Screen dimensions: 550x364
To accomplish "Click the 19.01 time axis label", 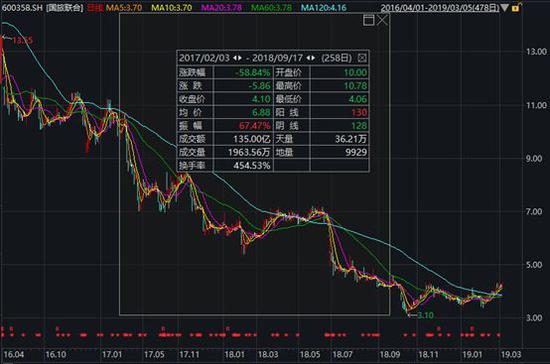I will coord(472,355).
